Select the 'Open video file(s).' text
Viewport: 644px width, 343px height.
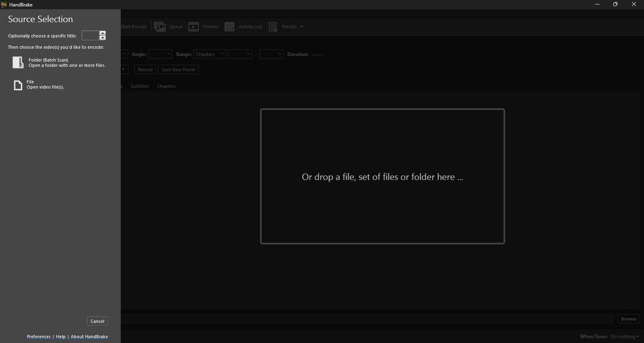point(45,87)
